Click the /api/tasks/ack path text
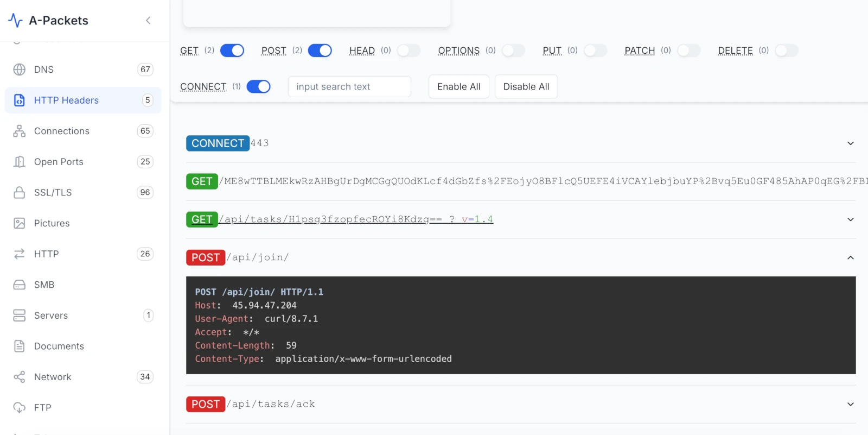The image size is (868, 435). point(271,404)
